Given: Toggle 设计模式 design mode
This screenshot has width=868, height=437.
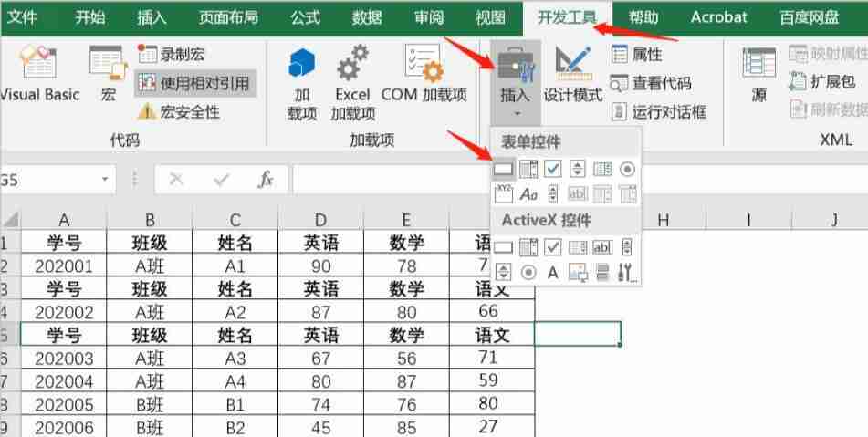Looking at the screenshot, I should click(x=572, y=74).
